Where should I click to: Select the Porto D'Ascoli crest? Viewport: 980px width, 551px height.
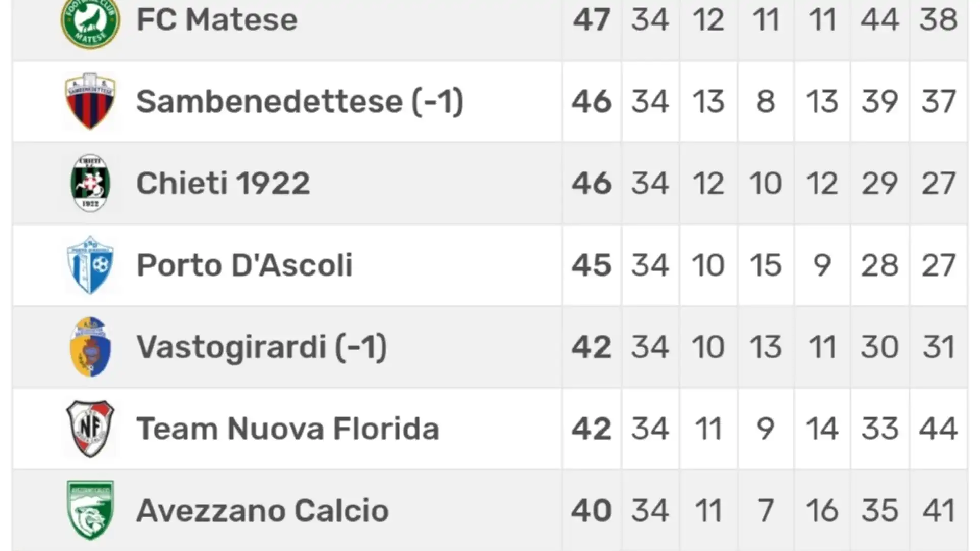click(x=90, y=265)
